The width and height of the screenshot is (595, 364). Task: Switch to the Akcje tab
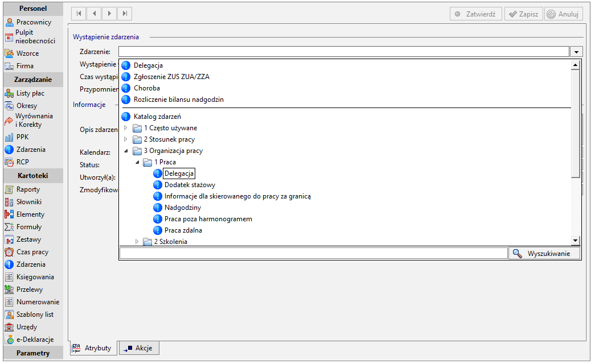point(139,348)
